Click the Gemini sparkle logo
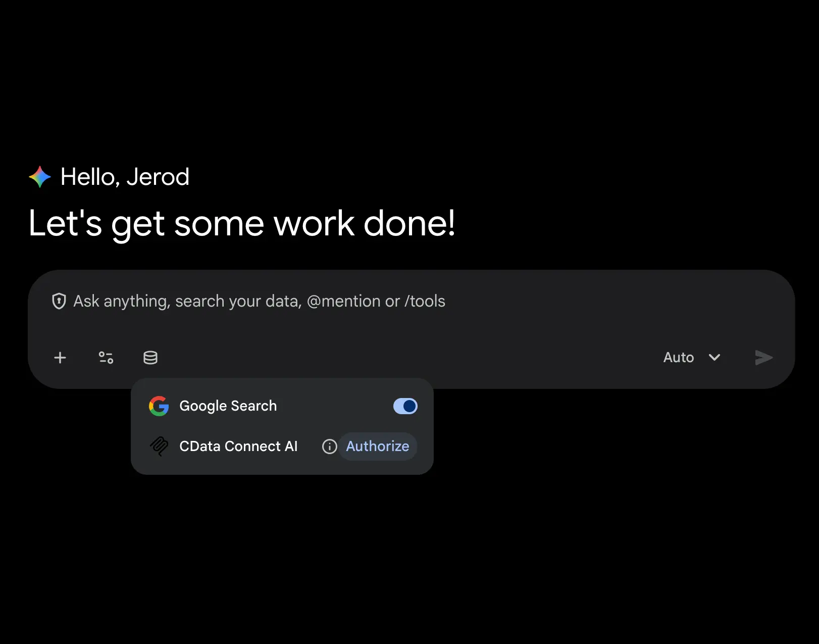The width and height of the screenshot is (819, 644). point(40,177)
